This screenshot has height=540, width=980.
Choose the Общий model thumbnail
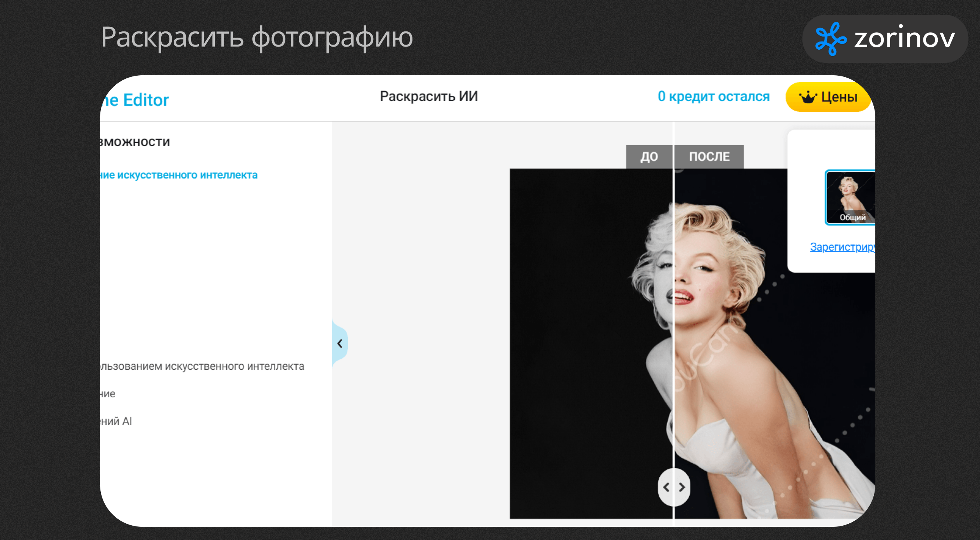tap(851, 197)
